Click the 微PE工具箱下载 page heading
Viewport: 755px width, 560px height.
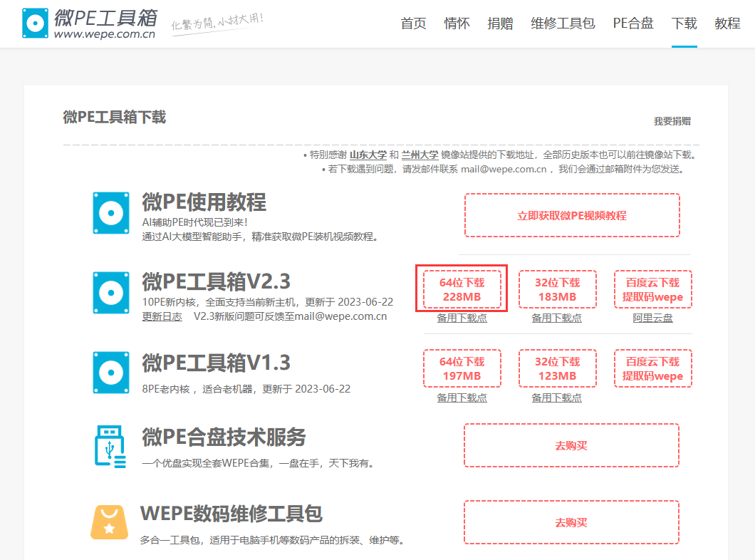click(x=114, y=117)
